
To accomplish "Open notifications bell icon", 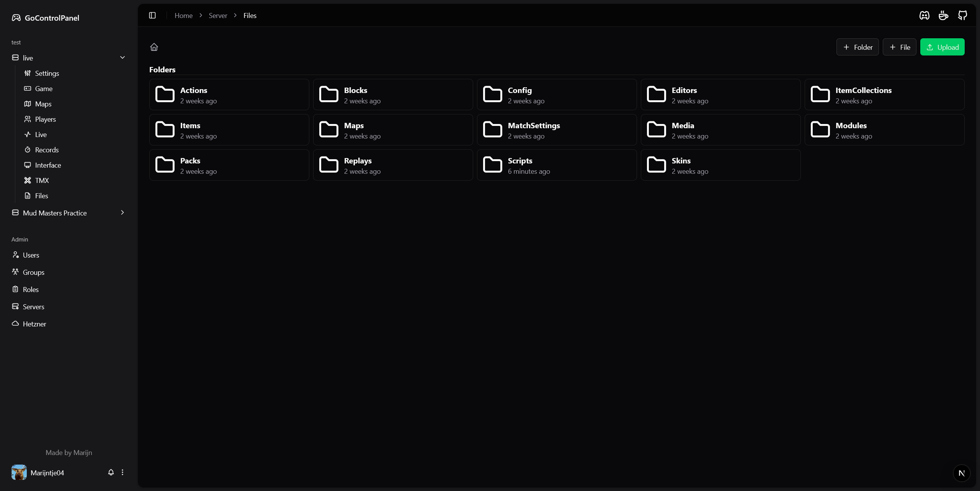I will (111, 472).
